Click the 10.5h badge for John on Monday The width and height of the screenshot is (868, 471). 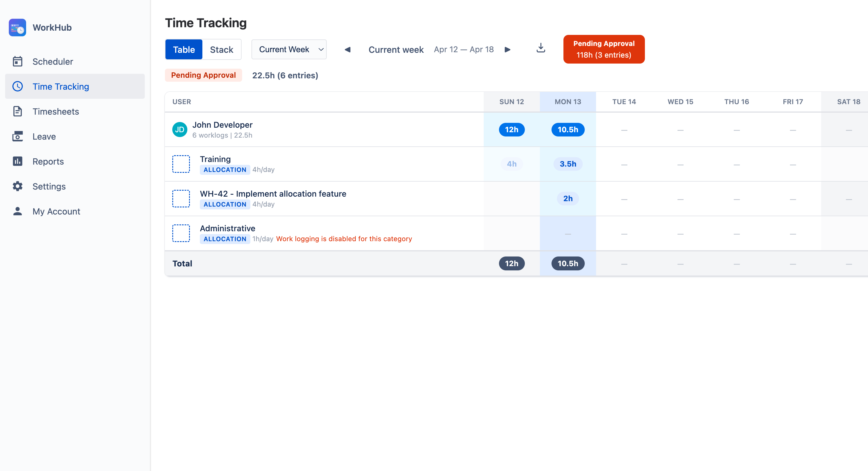coord(567,130)
